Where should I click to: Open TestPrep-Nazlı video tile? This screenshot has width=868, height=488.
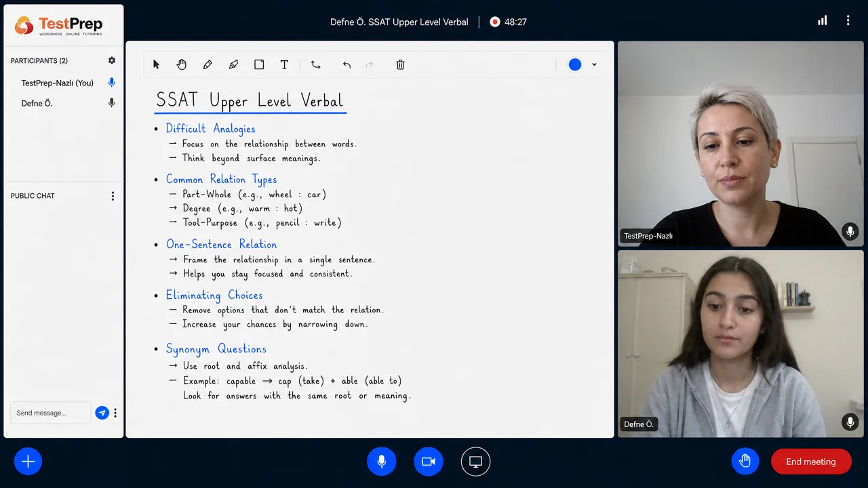[741, 144]
